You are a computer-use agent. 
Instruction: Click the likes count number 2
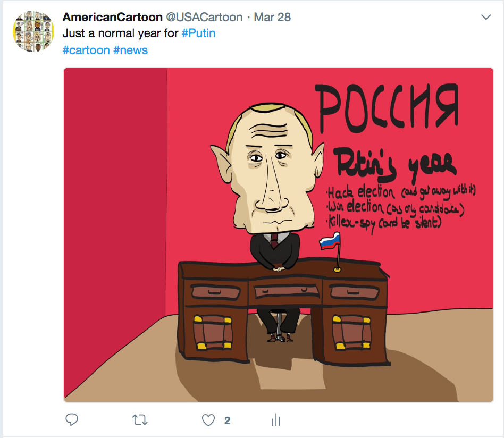(227, 420)
